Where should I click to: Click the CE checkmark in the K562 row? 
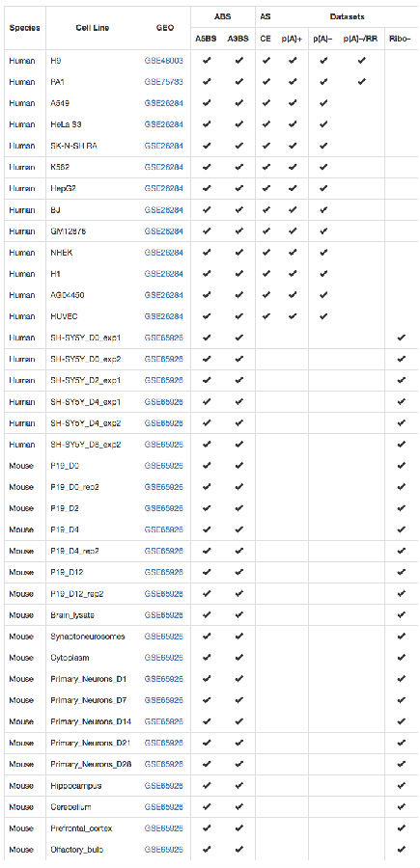click(266, 167)
